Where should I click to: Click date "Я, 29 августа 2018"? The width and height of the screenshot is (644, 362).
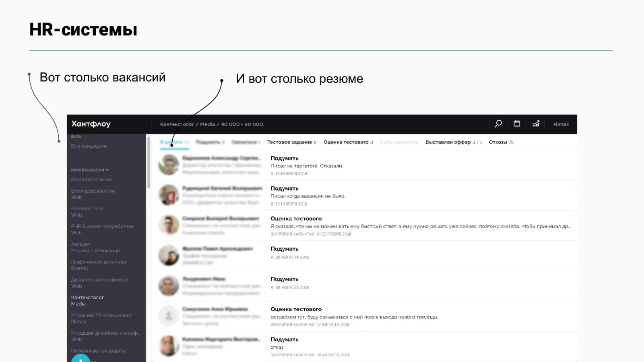pyautogui.click(x=290, y=257)
